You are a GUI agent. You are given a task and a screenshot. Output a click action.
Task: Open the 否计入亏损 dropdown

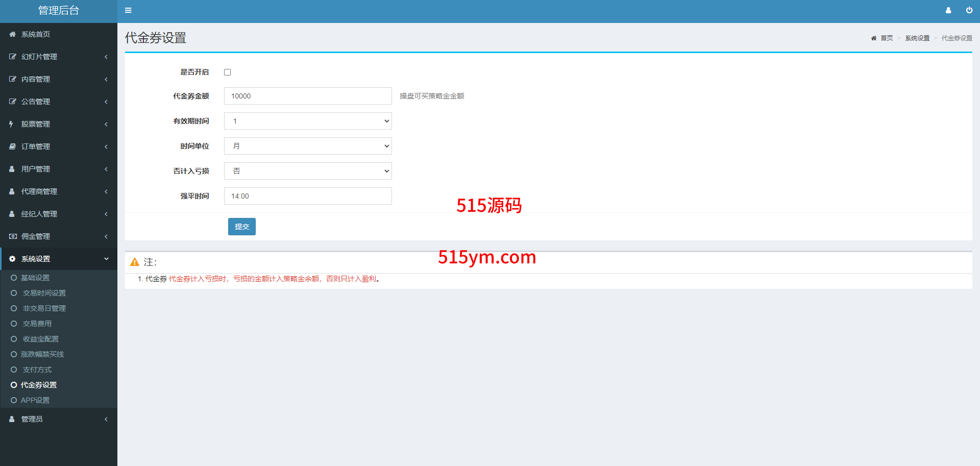[x=308, y=171]
